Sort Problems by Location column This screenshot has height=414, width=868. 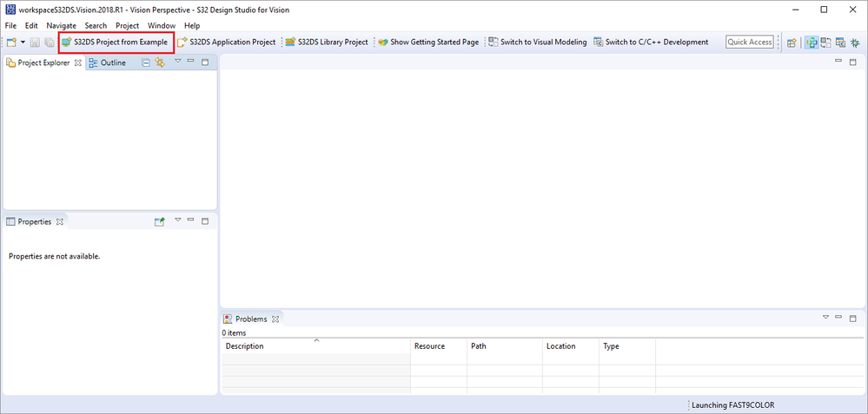pos(571,346)
